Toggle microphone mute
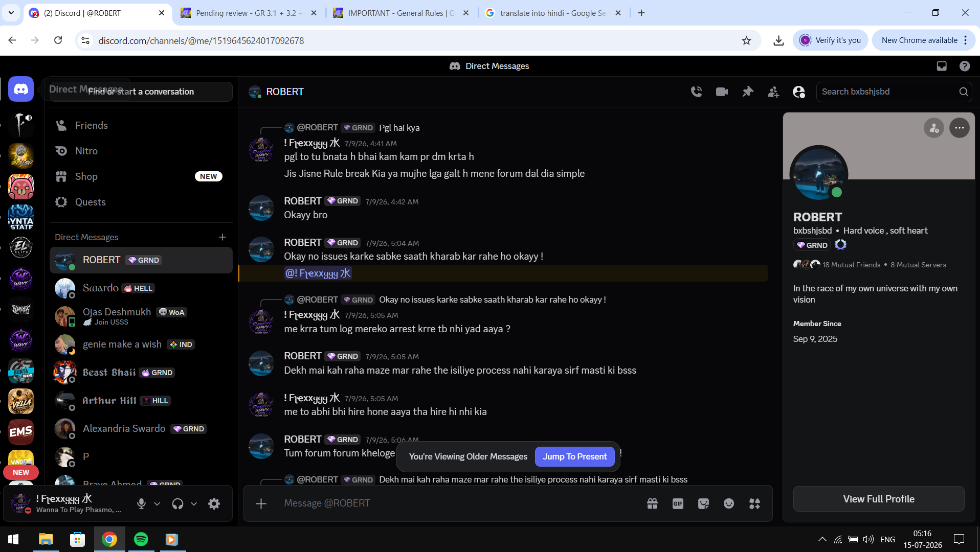This screenshot has width=980, height=552. [142, 503]
